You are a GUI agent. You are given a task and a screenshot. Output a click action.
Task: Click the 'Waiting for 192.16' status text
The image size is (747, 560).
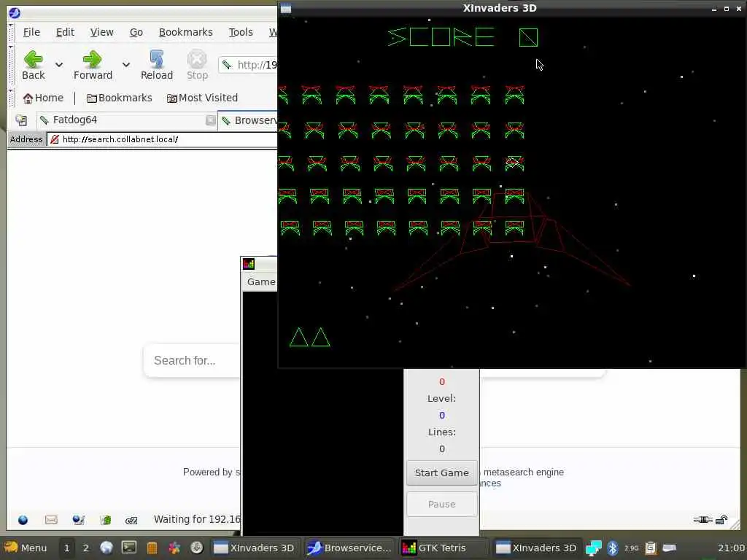[197, 519]
